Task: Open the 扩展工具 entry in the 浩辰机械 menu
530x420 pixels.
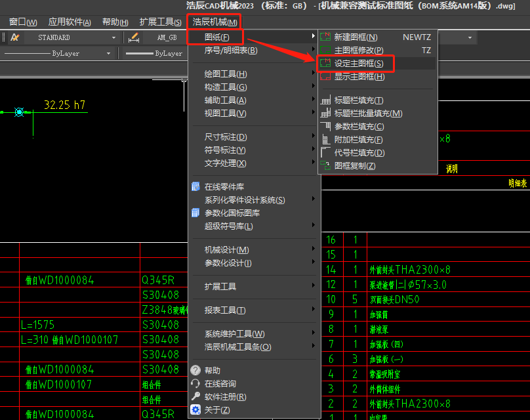Action: 253,286
